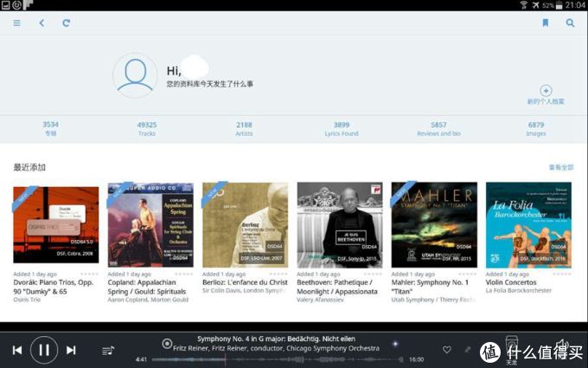Click title Berlioz: L'enfance du Christ
The image size is (588, 368).
tap(245, 282)
